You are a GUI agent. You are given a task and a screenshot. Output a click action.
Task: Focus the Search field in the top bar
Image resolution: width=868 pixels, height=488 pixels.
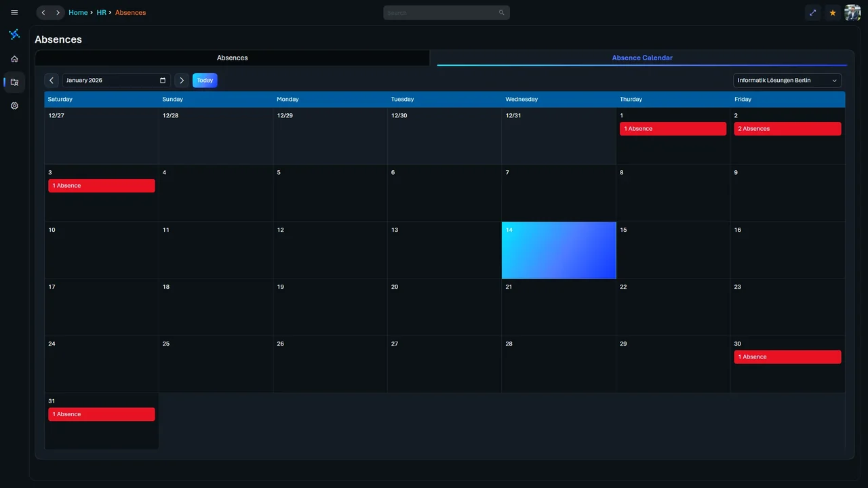446,12
